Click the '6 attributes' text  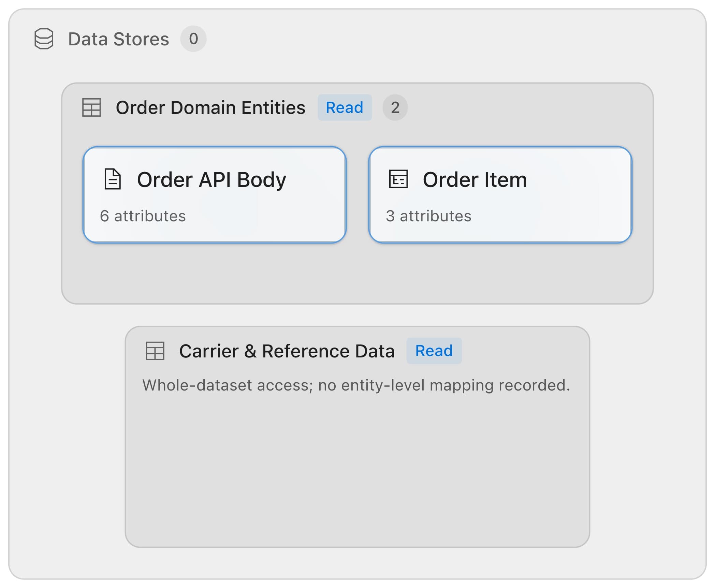[x=143, y=216]
